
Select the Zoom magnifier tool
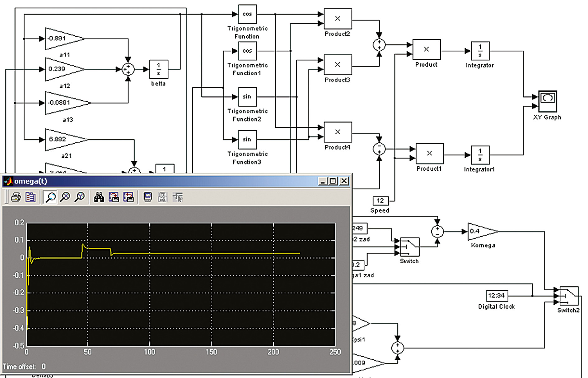pyautogui.click(x=50, y=197)
